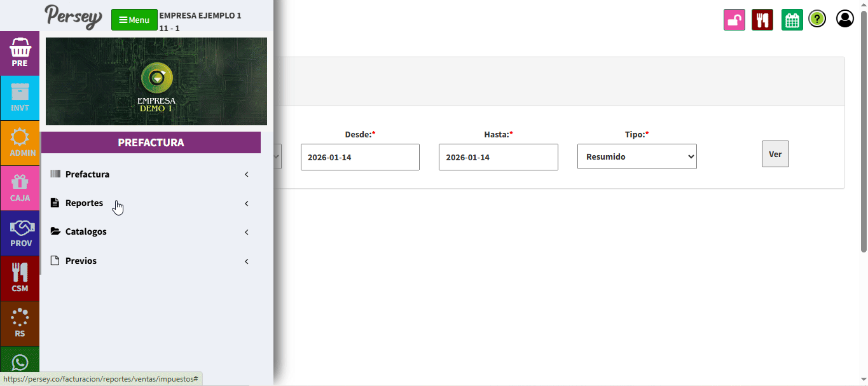Open the user profile avatar
Image resolution: width=868 pixels, height=386 pixels.
coord(844,19)
